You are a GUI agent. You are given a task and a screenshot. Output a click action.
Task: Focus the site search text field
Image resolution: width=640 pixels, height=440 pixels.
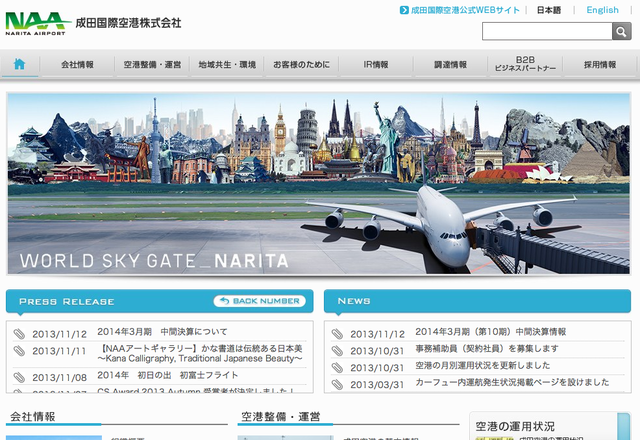(x=547, y=31)
